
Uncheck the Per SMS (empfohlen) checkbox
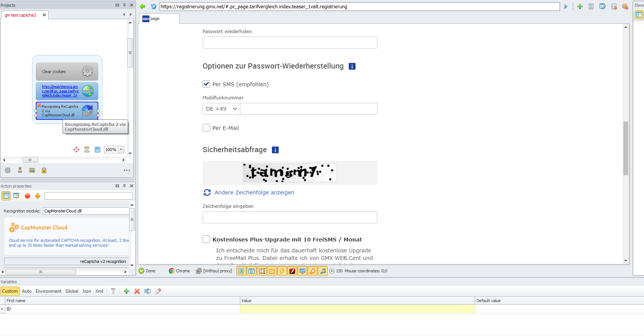(x=206, y=84)
